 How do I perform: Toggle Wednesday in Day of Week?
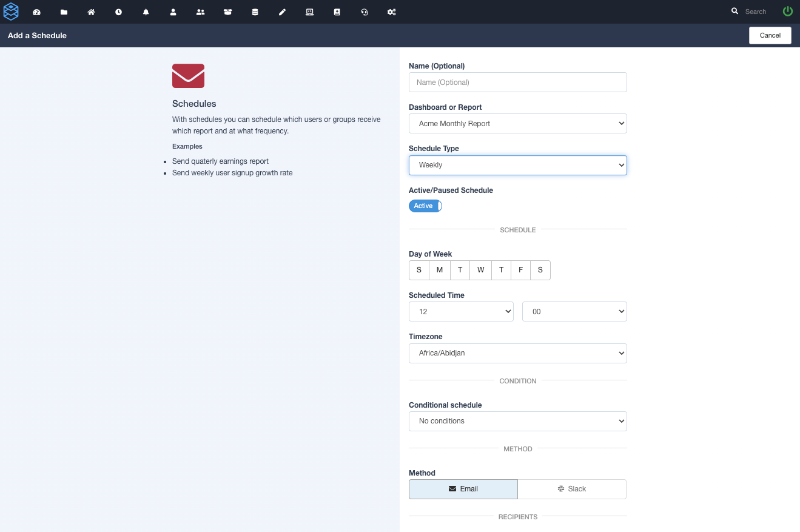point(480,270)
